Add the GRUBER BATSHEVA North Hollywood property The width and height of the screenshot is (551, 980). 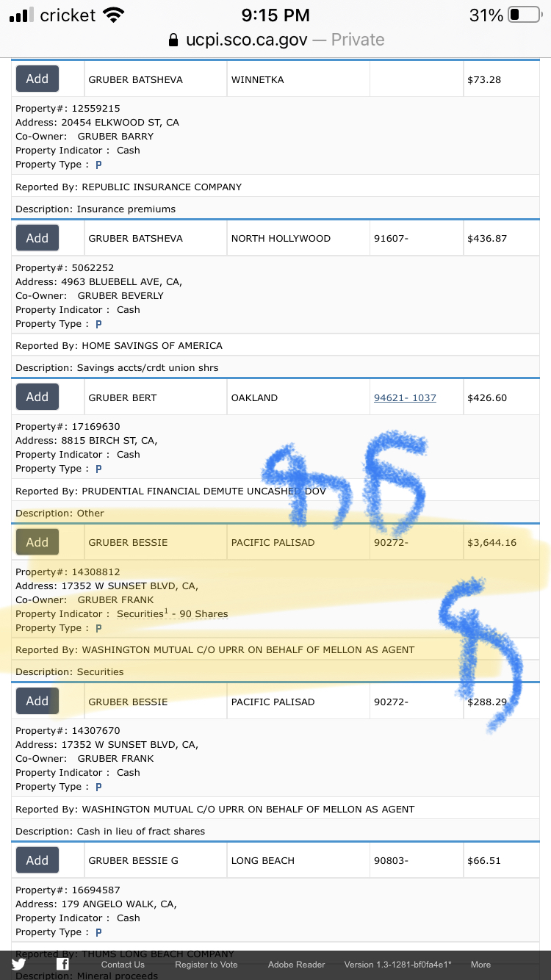[37, 238]
